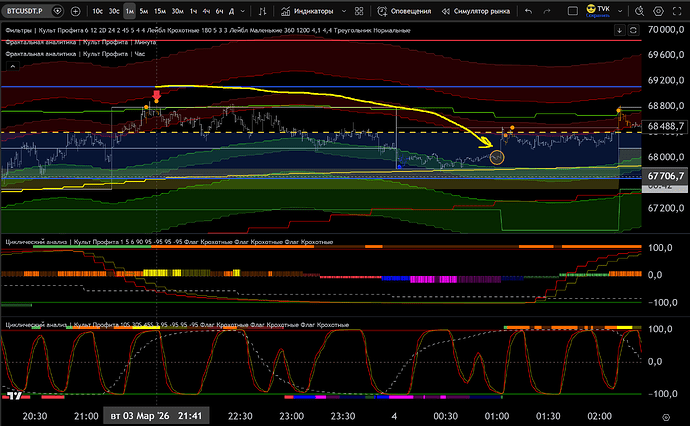Click the 68488,7 yellow price label
Viewport: 690px width, 426px height.
[665, 126]
